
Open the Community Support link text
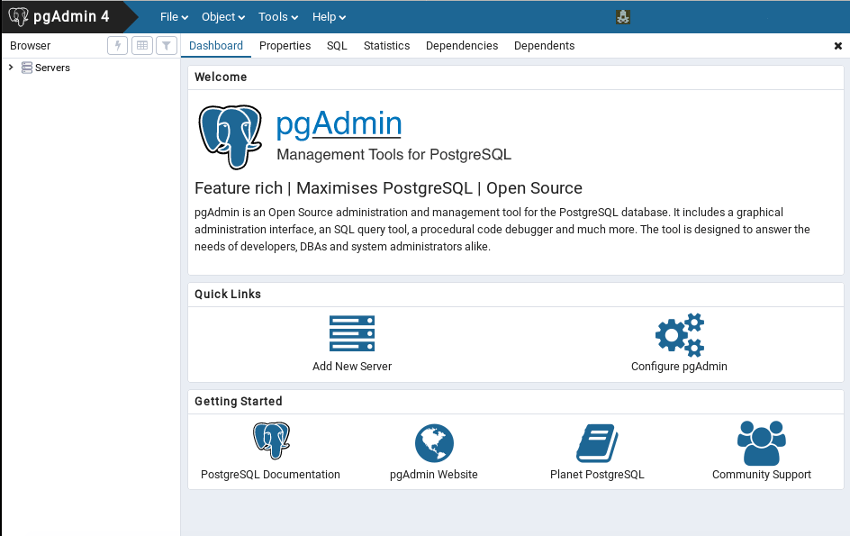762,474
